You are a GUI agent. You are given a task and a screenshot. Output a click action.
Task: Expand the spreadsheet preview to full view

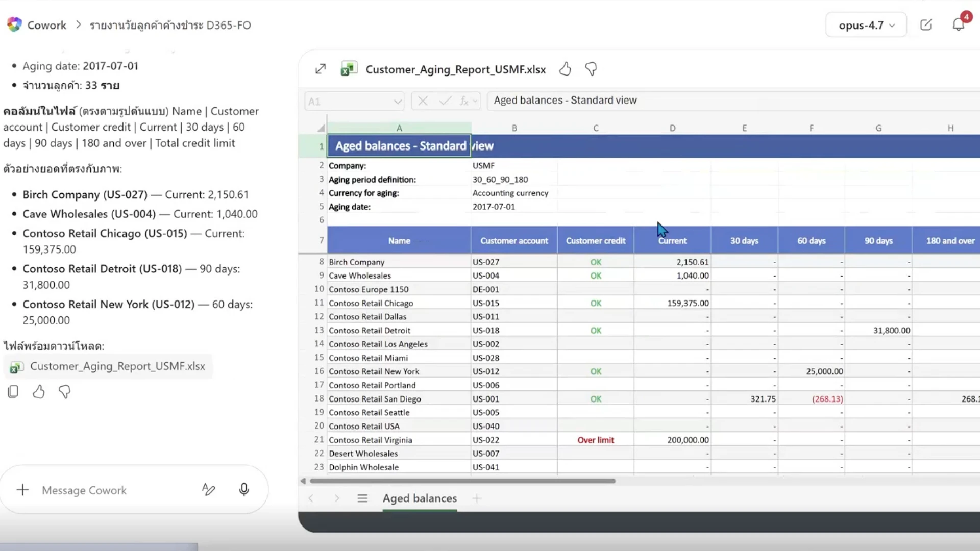click(321, 69)
